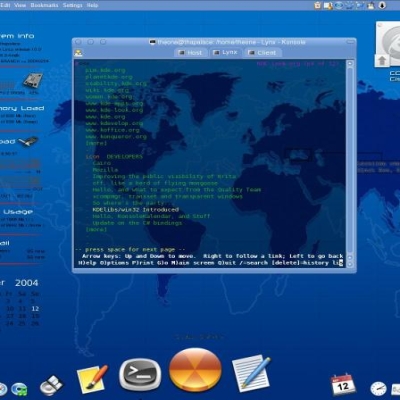This screenshot has height=400, width=400.
Task: Click the Konsole scrollbar down arrow at bottom
Action: tap(350, 264)
